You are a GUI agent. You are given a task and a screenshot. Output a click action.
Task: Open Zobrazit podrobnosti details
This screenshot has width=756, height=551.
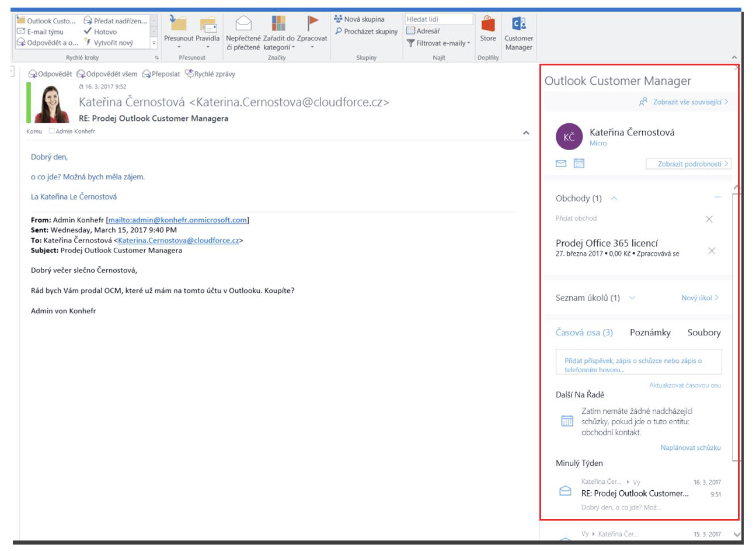[688, 164]
